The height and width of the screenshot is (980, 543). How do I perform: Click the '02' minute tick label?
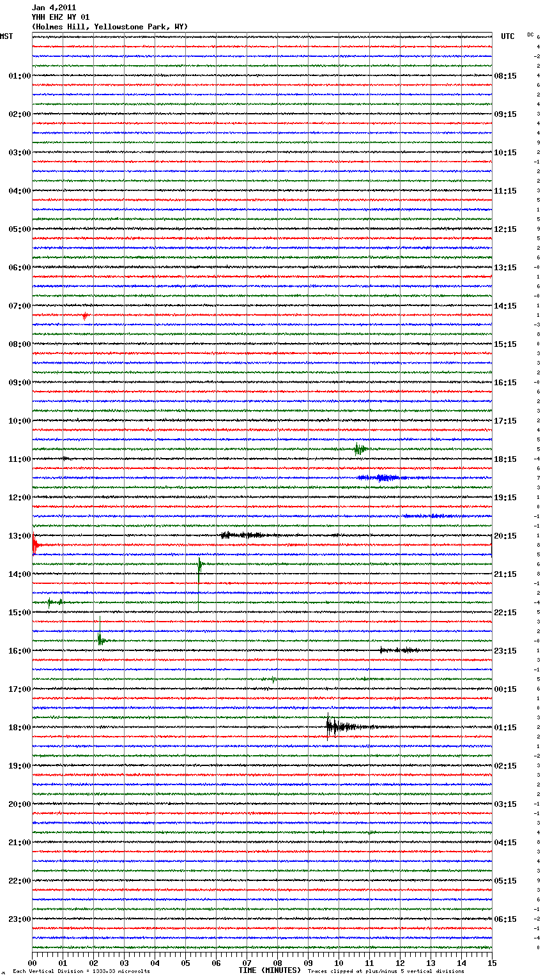tap(93, 963)
